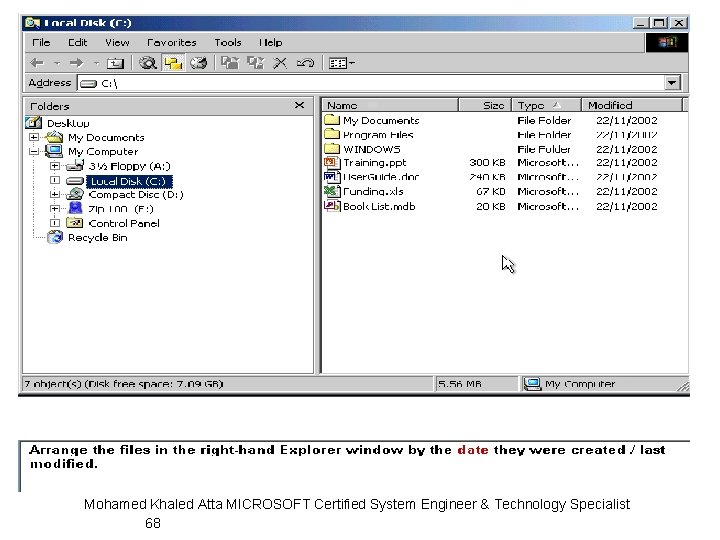Screen dimensions: 720x540
Task: Click the Move To toolbar icon
Action: 230,63
